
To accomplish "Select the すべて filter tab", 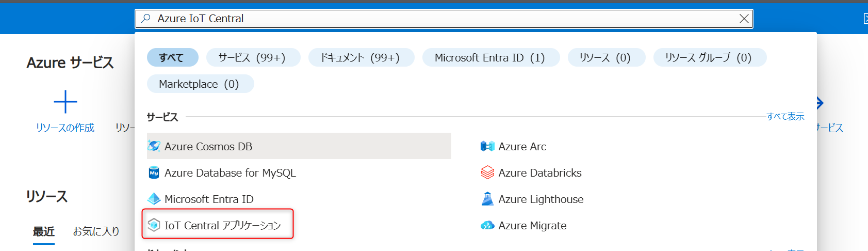I will coord(172,57).
